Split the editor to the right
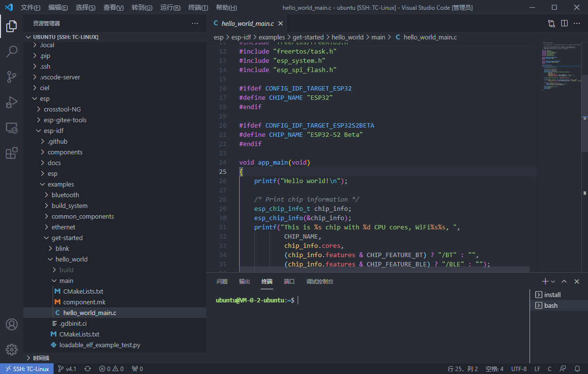The height and width of the screenshot is (374, 588). point(564,23)
